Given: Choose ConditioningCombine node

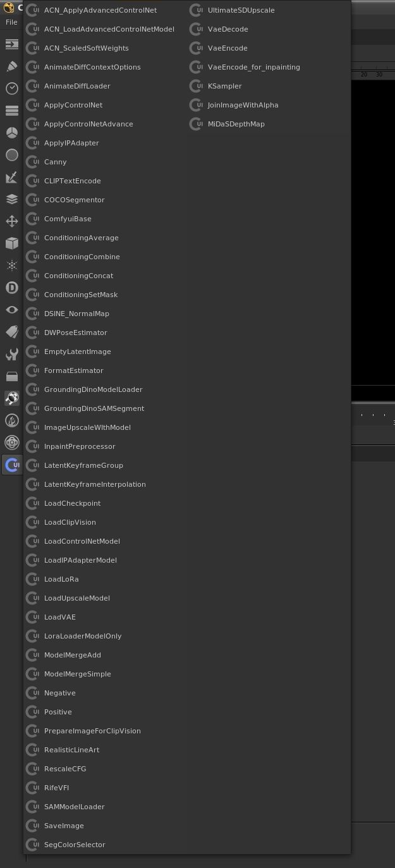Looking at the screenshot, I should [x=82, y=257].
